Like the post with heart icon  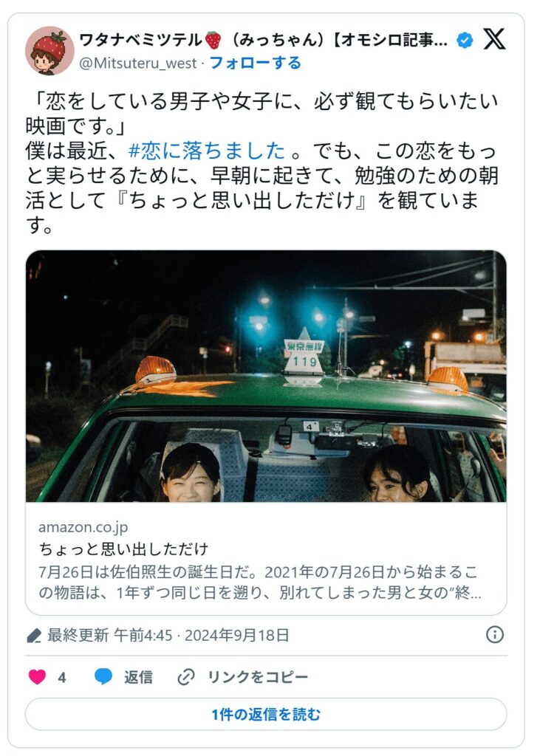point(37,677)
